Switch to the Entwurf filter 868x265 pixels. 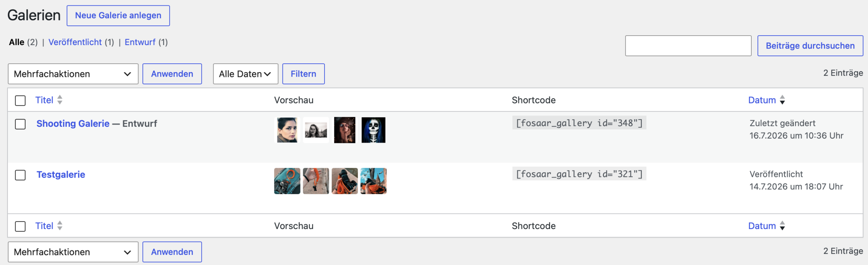click(x=140, y=42)
